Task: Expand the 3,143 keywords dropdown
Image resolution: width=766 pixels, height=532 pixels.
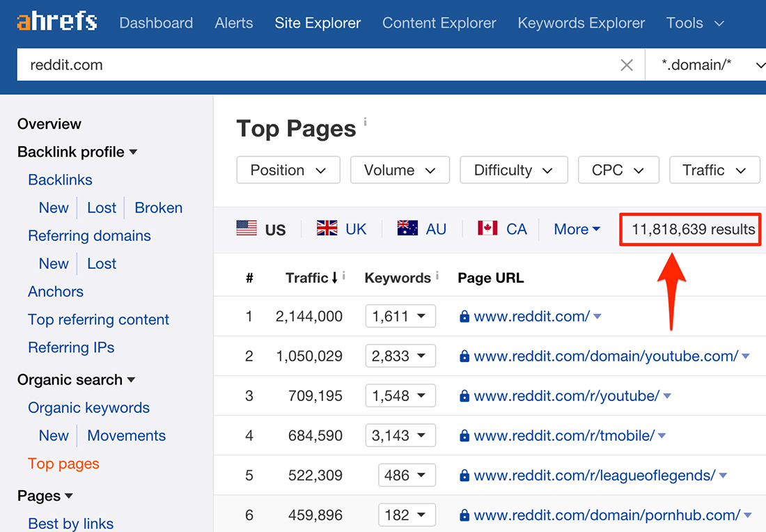Action: click(x=400, y=435)
